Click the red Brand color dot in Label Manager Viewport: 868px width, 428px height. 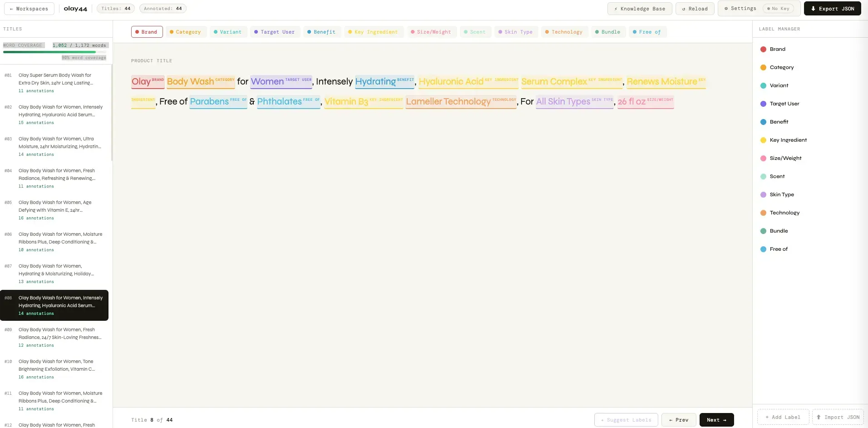pos(763,49)
